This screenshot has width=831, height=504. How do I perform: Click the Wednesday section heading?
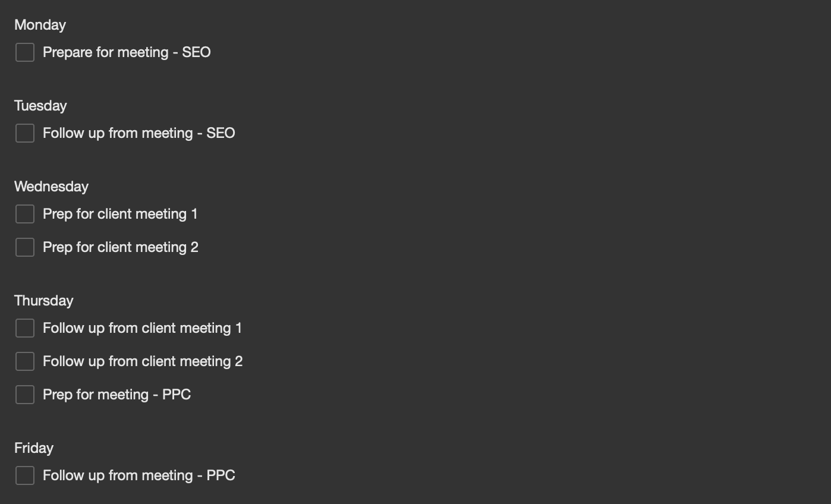[x=51, y=187]
